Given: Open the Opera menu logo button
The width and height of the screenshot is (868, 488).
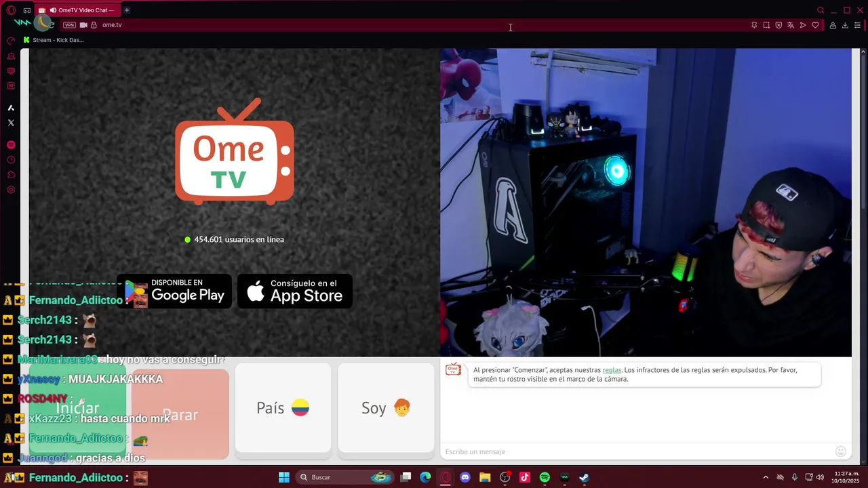Looking at the screenshot, I should tap(11, 10).
